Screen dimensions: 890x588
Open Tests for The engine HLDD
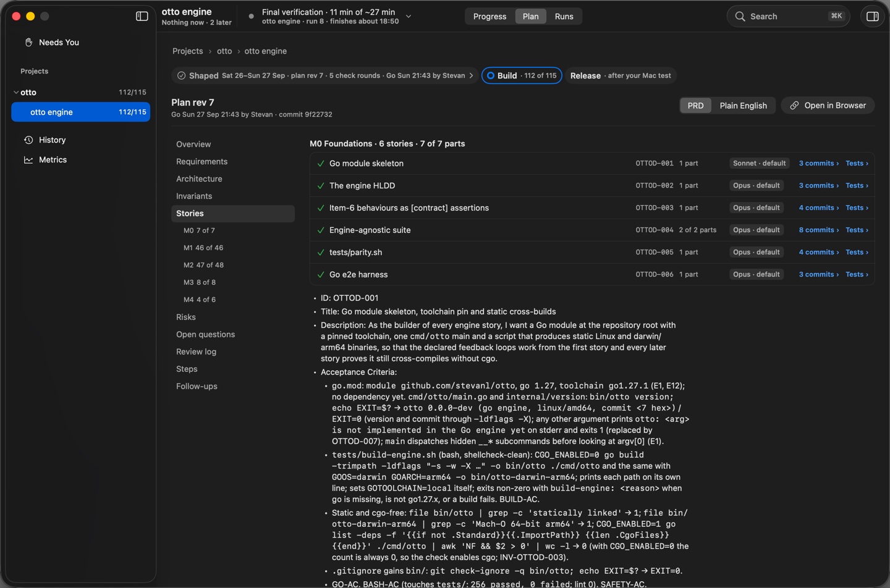coord(857,185)
